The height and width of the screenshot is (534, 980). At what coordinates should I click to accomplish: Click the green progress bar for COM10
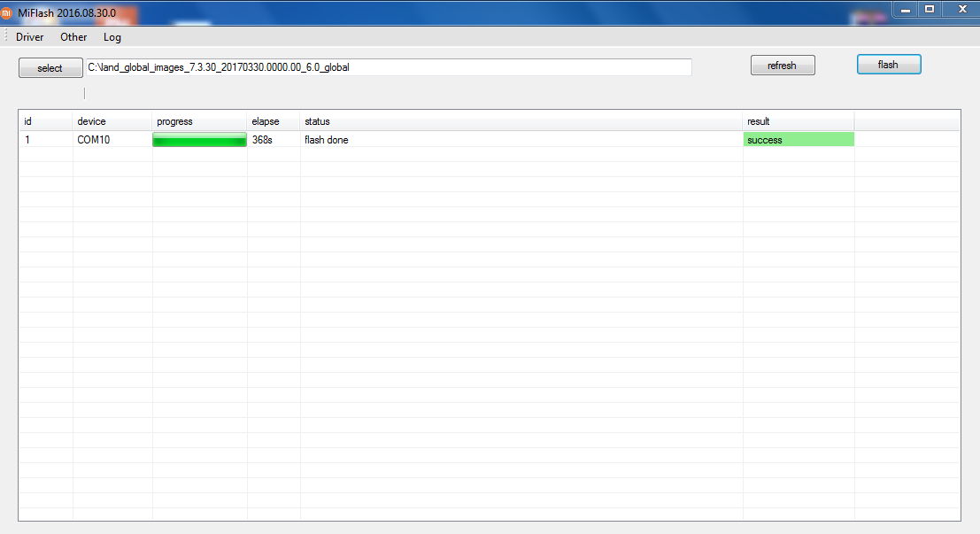(199, 140)
